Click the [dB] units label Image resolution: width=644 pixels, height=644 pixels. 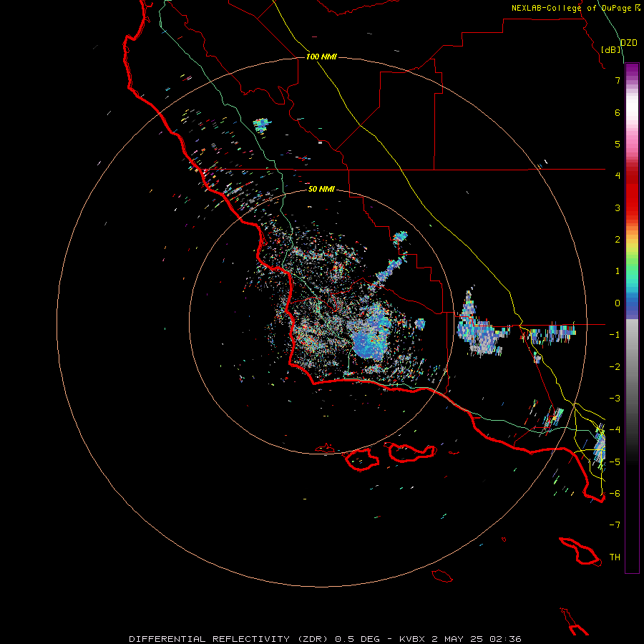611,49
